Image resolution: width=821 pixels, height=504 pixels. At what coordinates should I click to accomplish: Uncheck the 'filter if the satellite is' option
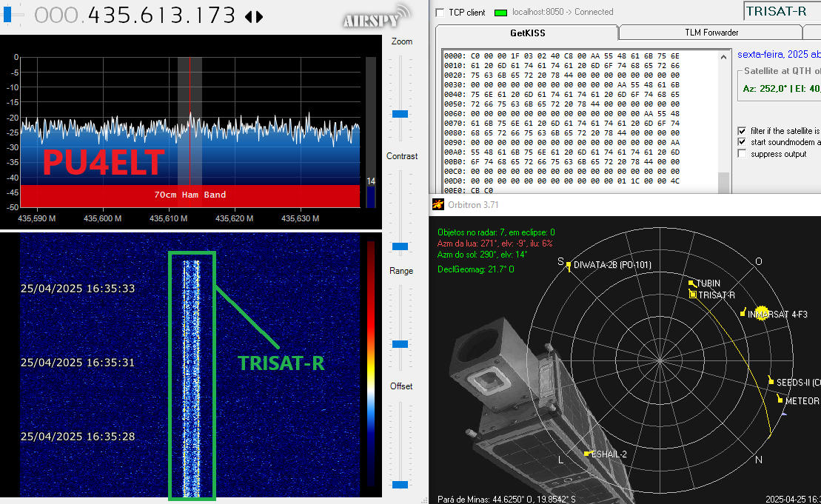[742, 130]
